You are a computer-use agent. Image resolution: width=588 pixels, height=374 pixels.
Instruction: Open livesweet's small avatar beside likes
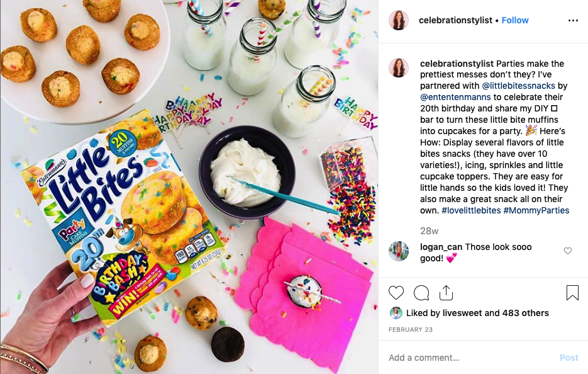(396, 313)
